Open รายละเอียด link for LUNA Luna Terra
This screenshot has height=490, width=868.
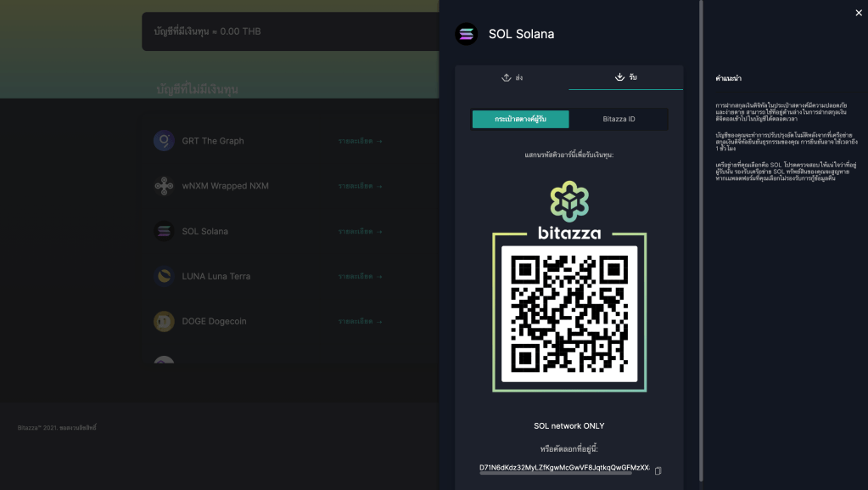360,276
